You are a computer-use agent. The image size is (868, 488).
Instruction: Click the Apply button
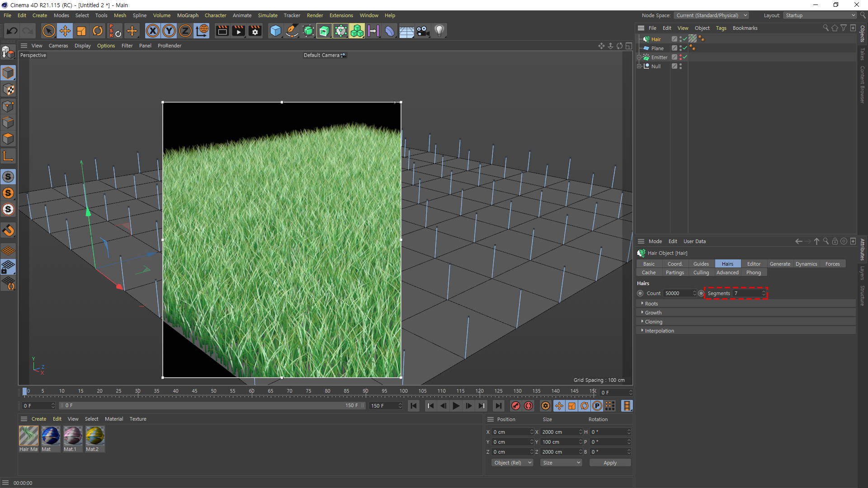tap(610, 463)
